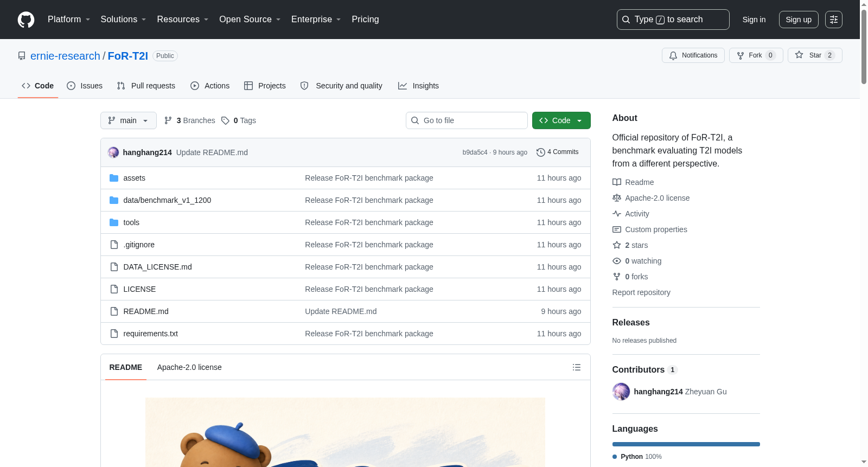The image size is (868, 467).
Task: Click the scale icon beside Apache-2.0 license
Action: 617,198
